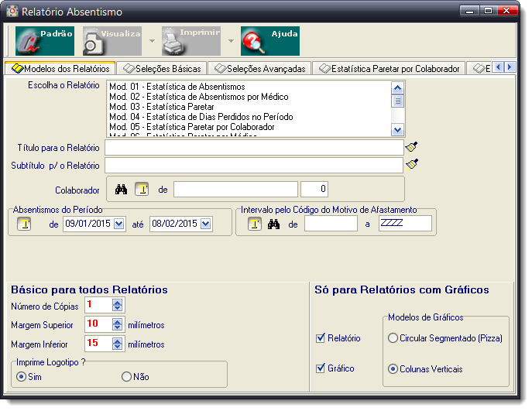532x411 pixels.
Task: Click the Imprimir printer icon
Action: coord(191,41)
